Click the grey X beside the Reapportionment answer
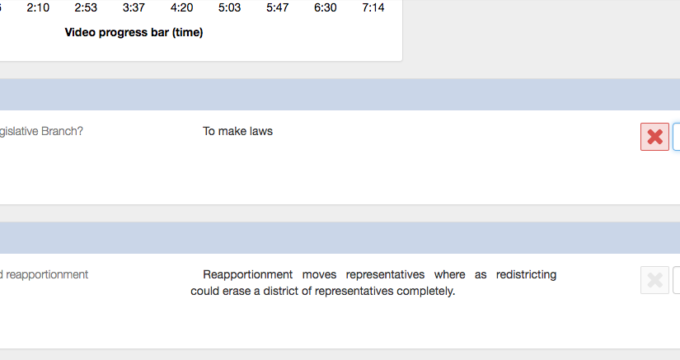The width and height of the screenshot is (680, 360). 654,280
